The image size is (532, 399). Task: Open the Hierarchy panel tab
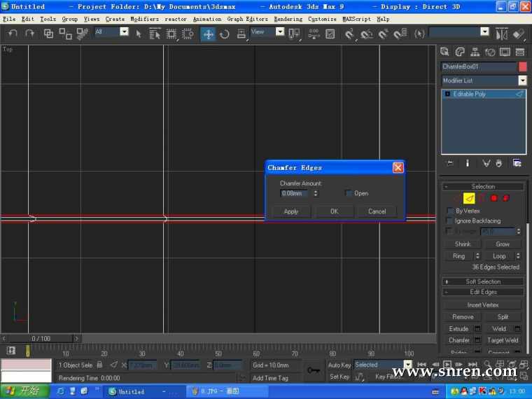475,52
